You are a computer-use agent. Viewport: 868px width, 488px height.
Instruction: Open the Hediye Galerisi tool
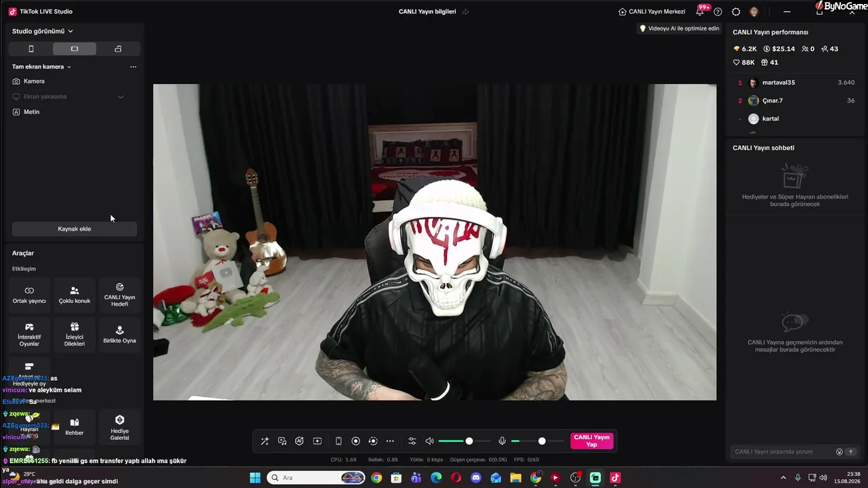click(119, 427)
